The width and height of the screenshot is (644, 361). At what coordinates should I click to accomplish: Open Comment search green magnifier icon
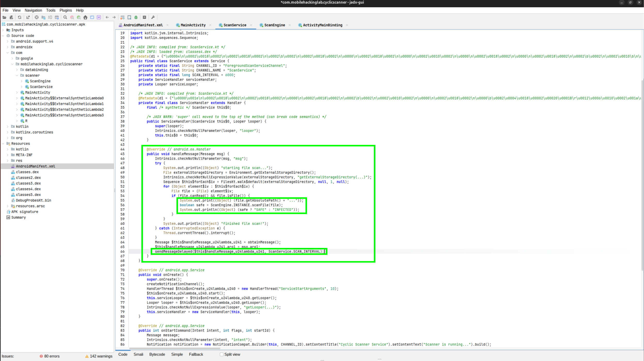coord(79,17)
